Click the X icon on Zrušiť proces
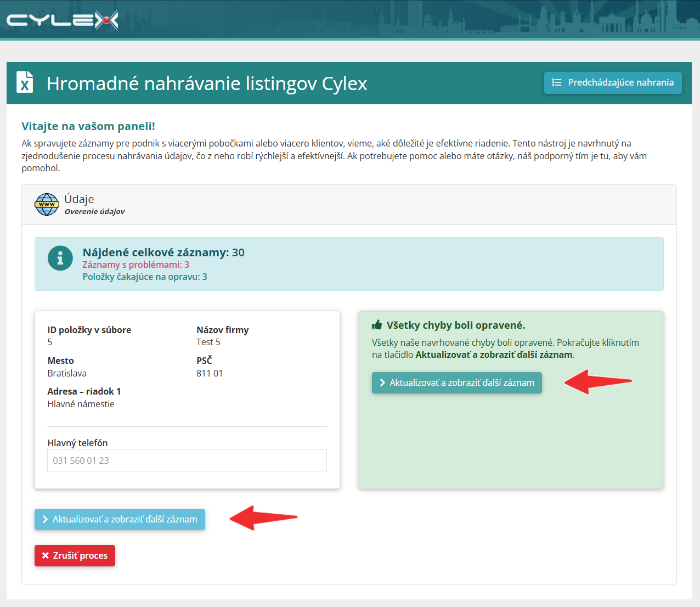Image resolution: width=700 pixels, height=607 pixels. point(46,555)
